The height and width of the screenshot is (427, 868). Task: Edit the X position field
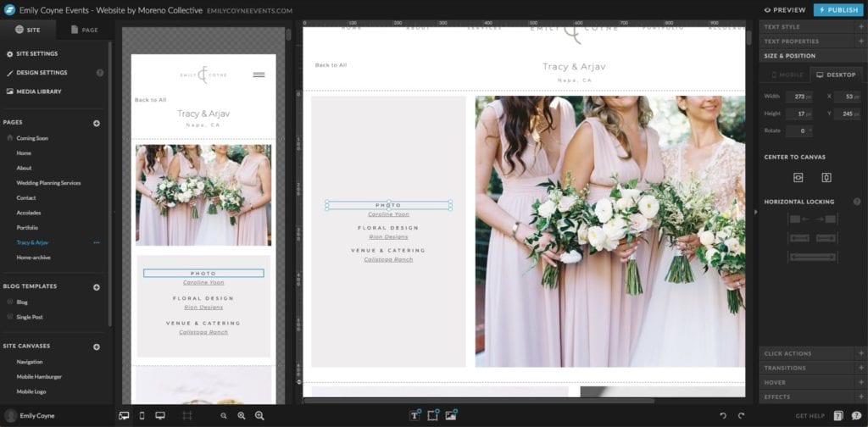(847, 97)
